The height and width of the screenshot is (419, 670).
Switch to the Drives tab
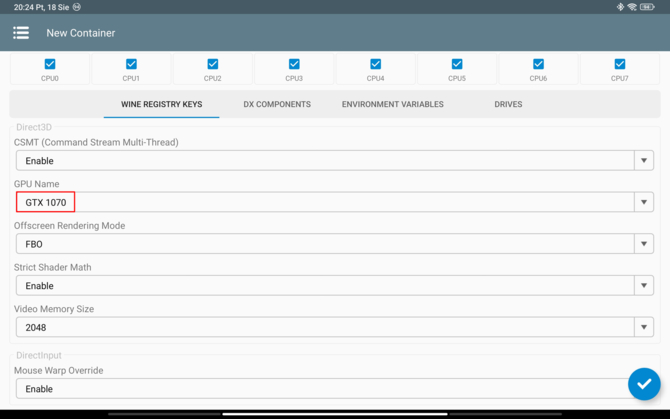(508, 104)
